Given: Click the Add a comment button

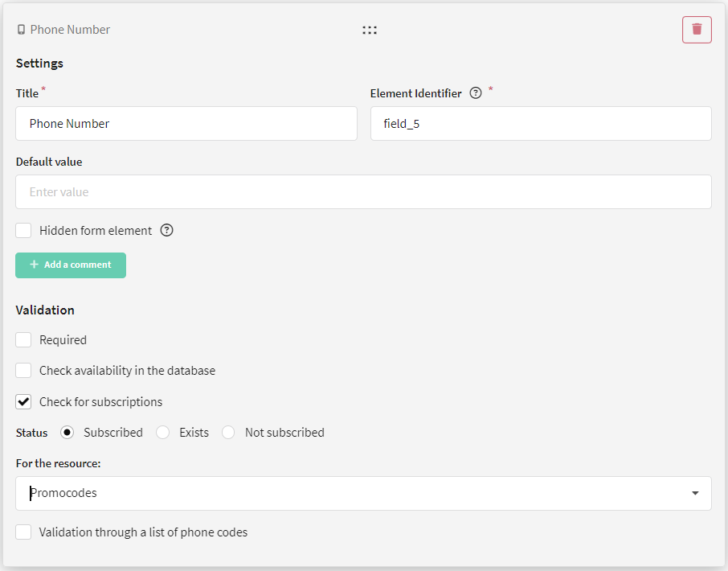Looking at the screenshot, I should (x=71, y=265).
